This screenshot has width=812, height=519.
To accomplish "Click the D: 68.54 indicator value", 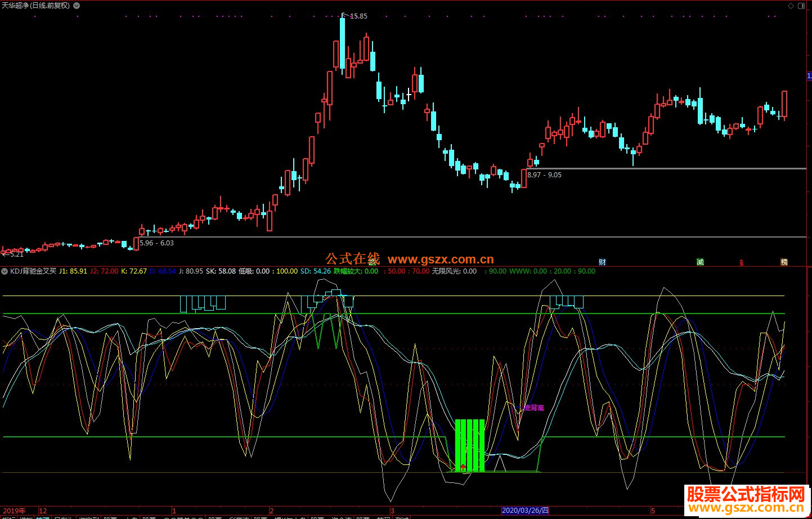I will (x=163, y=271).
